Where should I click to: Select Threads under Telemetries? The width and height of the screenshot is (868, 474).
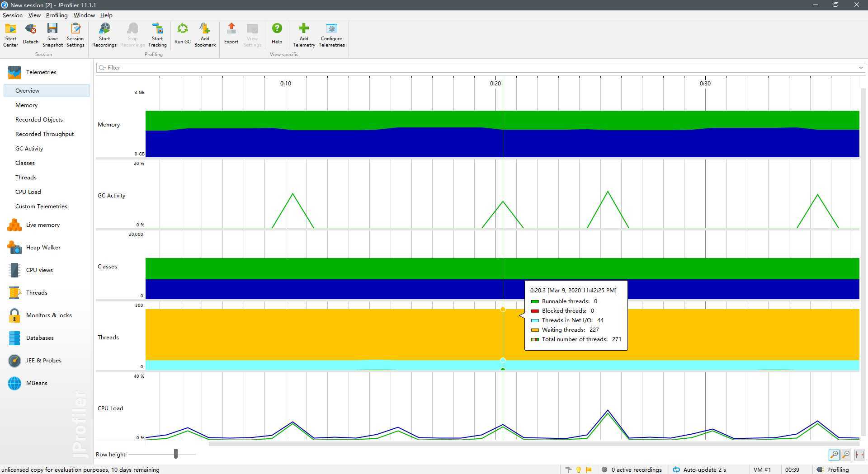(26, 177)
